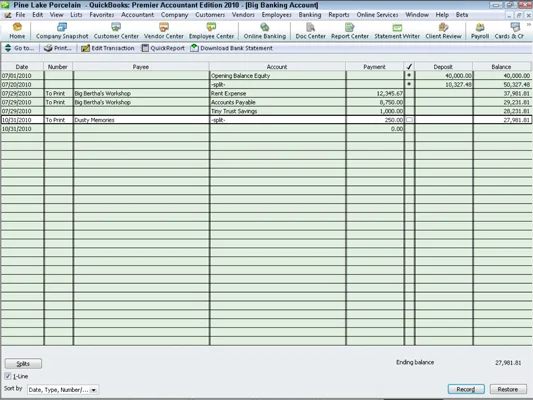This screenshot has height=400, width=533.
Task: Select Tiny Trust Savings account cell
Action: [277, 111]
